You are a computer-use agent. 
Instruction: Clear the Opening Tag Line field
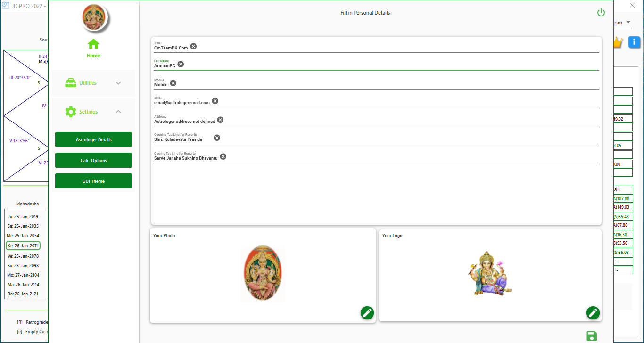click(217, 138)
